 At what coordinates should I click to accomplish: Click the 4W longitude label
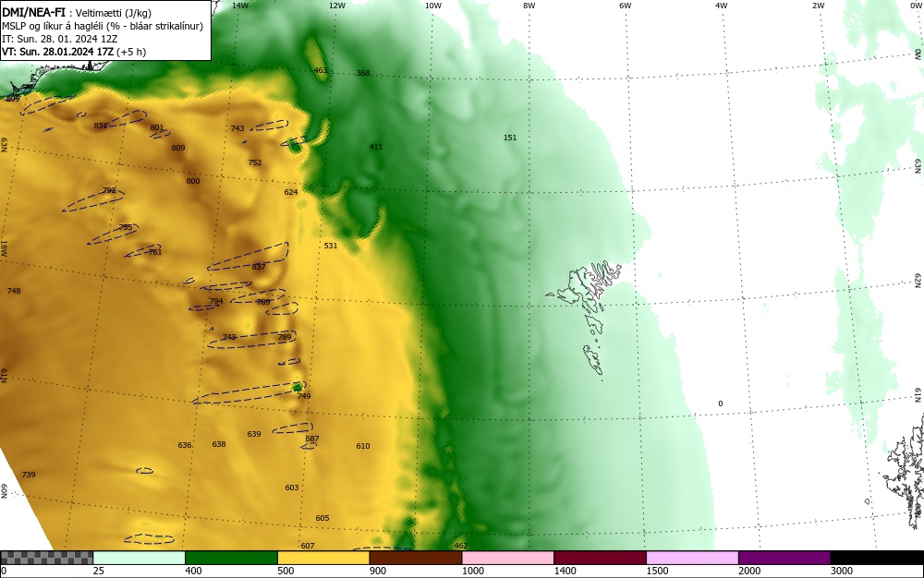(x=722, y=6)
